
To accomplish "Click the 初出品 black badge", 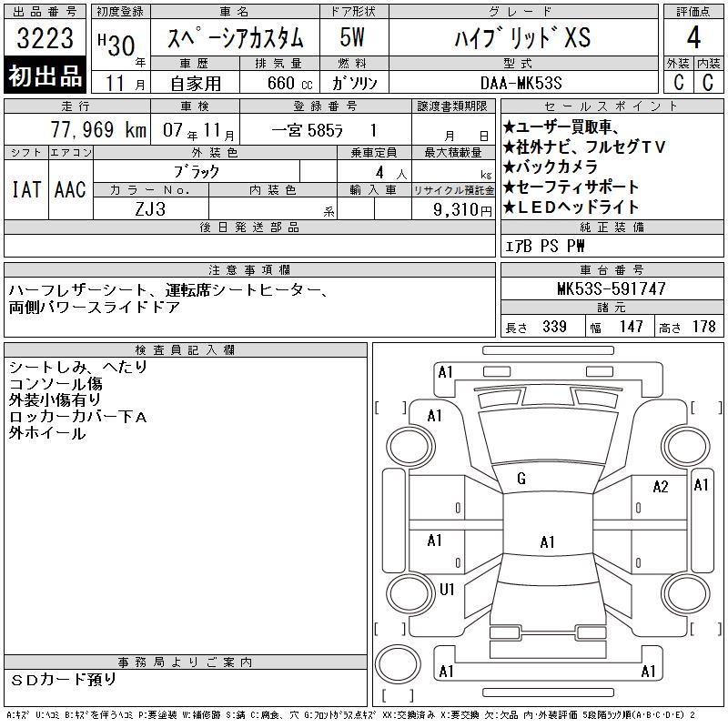I will coord(45,76).
